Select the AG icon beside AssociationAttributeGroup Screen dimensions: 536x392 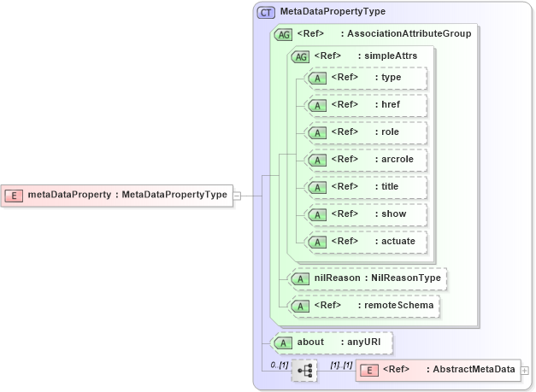pos(283,34)
